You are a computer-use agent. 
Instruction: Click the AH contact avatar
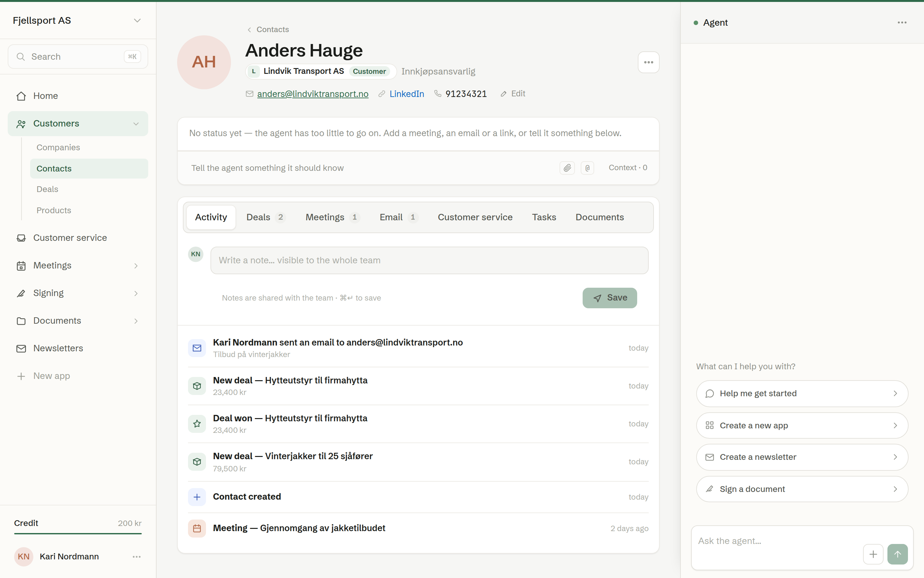204,62
